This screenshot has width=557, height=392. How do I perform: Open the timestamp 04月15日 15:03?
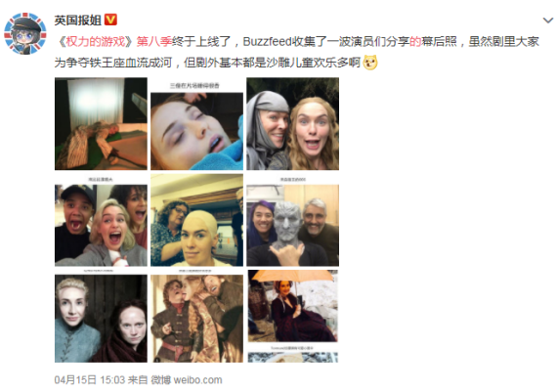click(89, 380)
